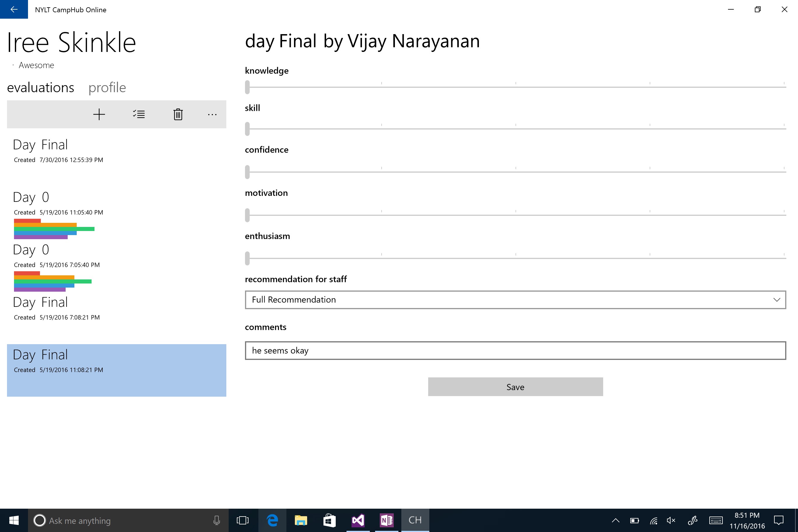Click the select-multiple checklist icon
Screen dimensions: 798x532
point(139,114)
